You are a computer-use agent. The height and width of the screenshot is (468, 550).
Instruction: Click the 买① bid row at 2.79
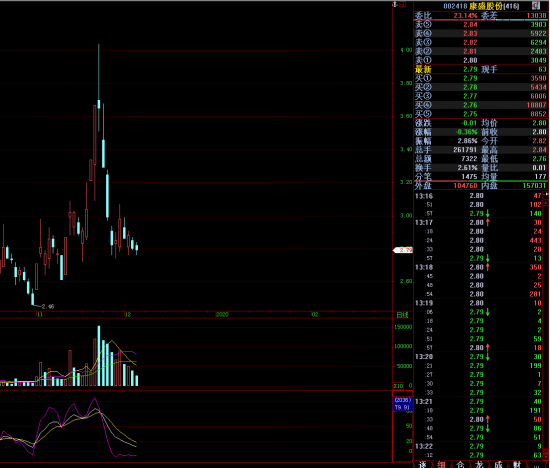[x=481, y=78]
